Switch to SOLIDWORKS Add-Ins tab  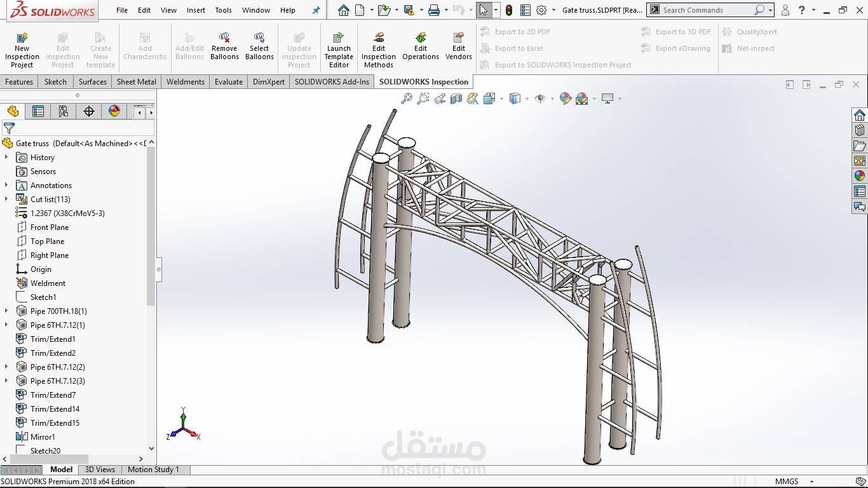click(332, 82)
